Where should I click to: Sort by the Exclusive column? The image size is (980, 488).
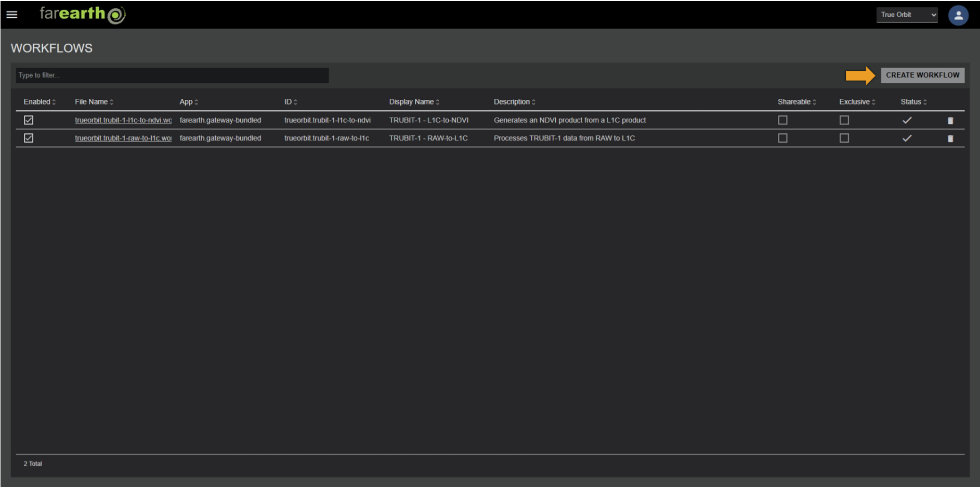click(x=857, y=102)
